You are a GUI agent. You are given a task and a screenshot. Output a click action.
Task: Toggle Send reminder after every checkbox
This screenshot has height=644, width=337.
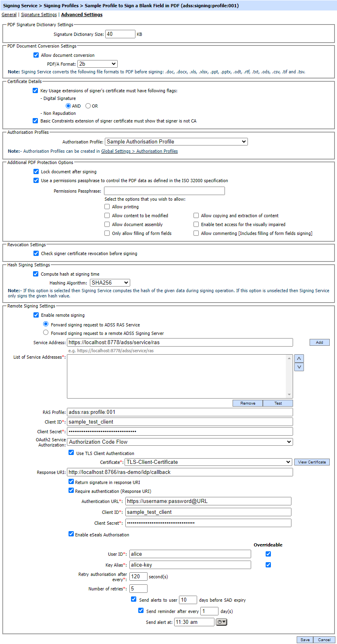(x=141, y=611)
